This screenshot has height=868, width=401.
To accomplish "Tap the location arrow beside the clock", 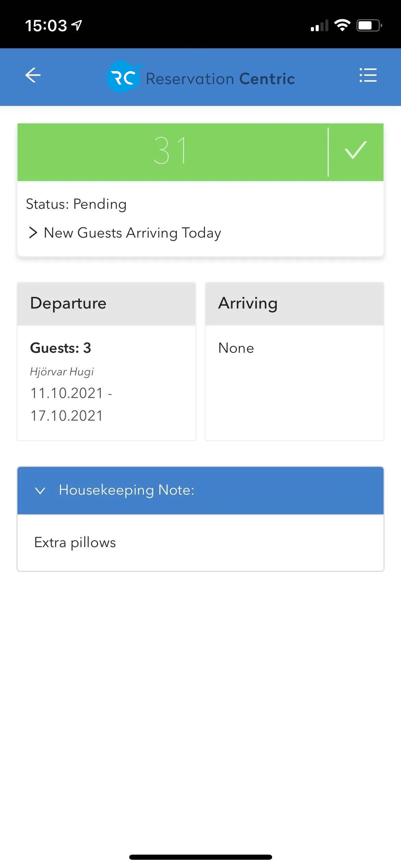I will click(x=77, y=25).
